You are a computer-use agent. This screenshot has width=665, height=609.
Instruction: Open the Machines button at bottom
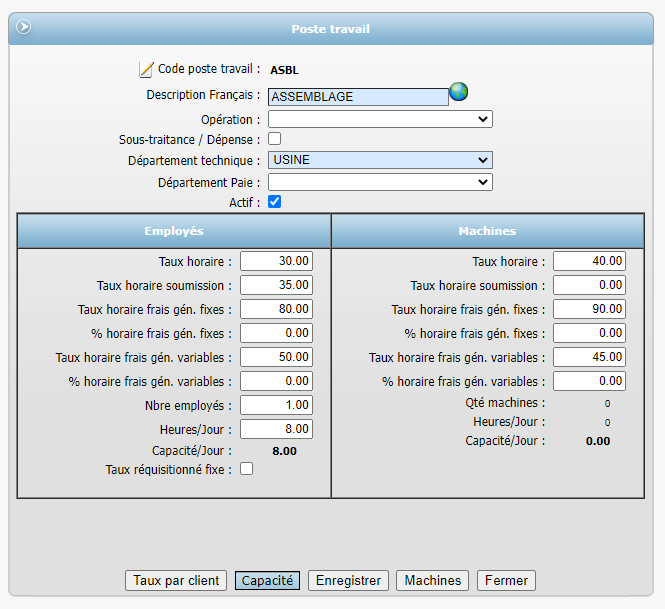pyautogui.click(x=432, y=580)
